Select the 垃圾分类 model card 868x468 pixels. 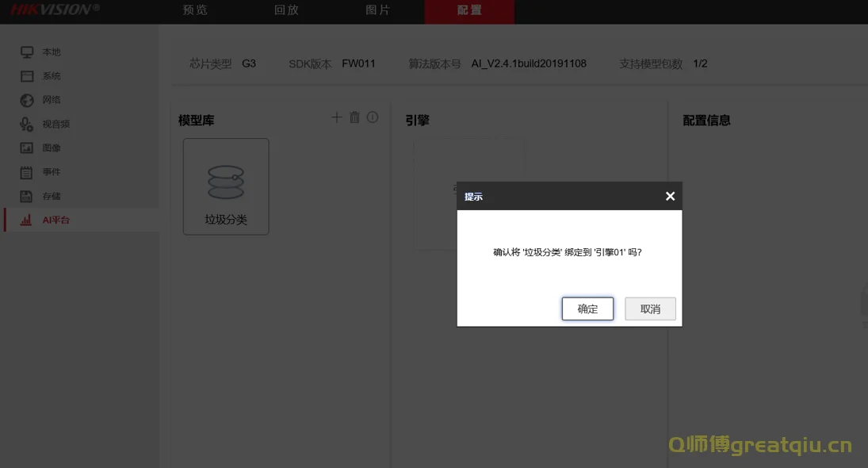click(226, 186)
